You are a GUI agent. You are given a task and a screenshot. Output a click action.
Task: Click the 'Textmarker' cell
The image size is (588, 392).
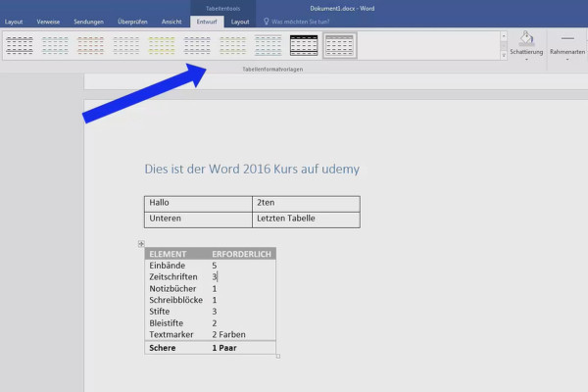[171, 334]
